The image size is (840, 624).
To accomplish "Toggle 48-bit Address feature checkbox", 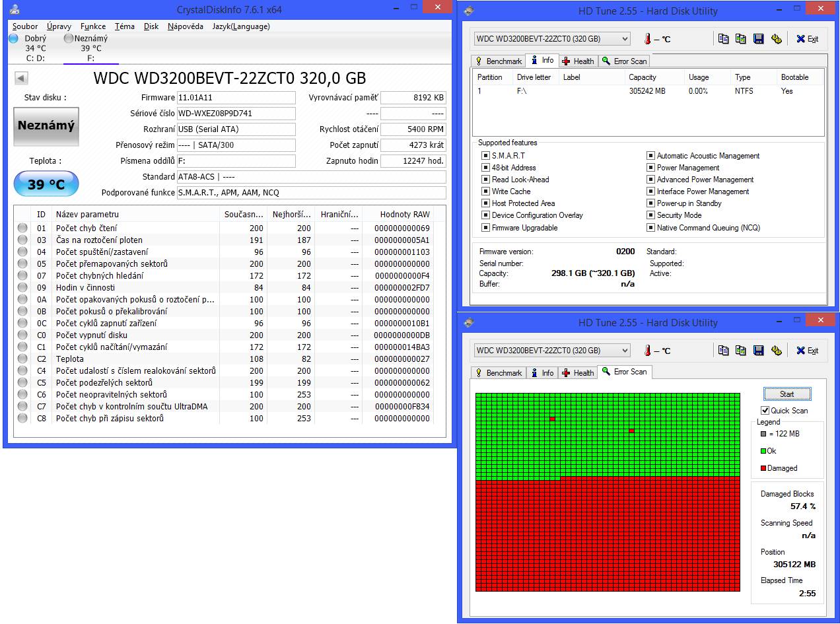I will [485, 168].
